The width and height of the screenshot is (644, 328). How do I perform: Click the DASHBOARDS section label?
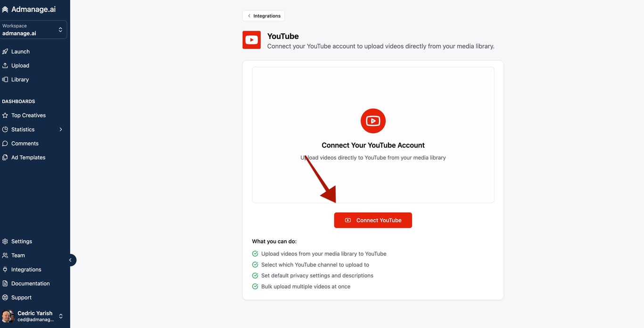click(19, 101)
